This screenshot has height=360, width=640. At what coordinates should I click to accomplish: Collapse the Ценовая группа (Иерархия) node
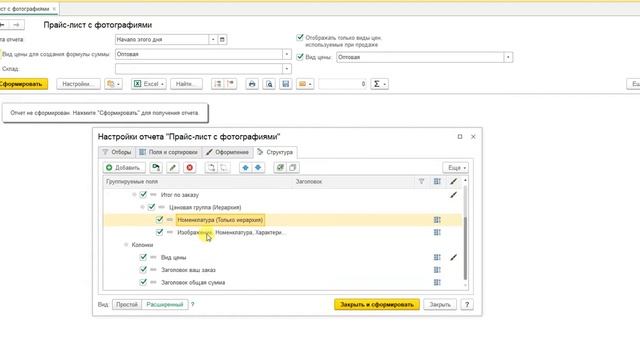point(142,207)
